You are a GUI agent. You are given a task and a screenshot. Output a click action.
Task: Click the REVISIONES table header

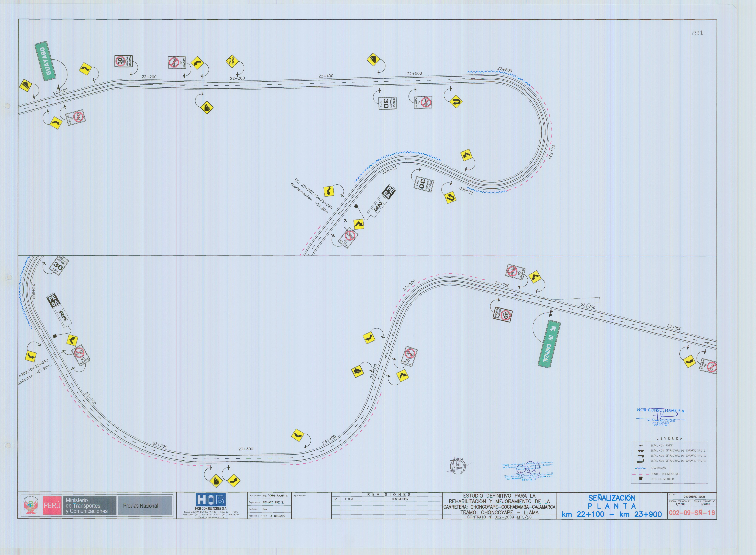[x=389, y=494]
